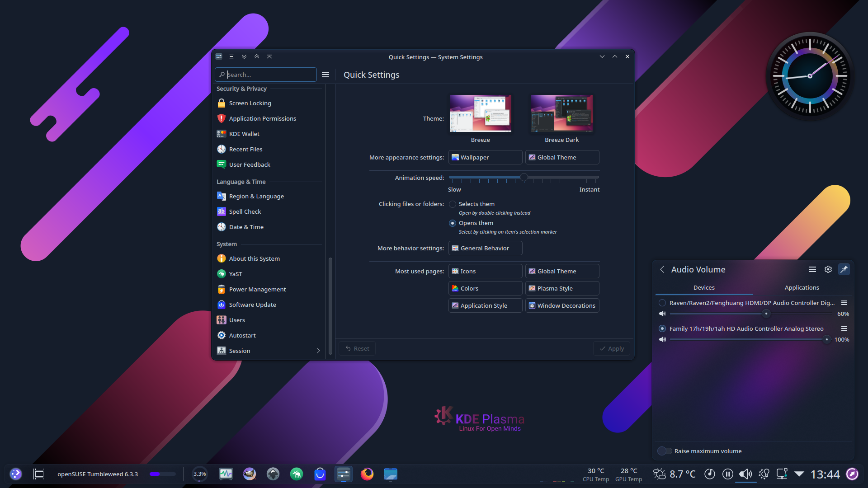Toggle the pin icon in Audio Volume panel
Screen dimensions: 868x488
point(844,269)
